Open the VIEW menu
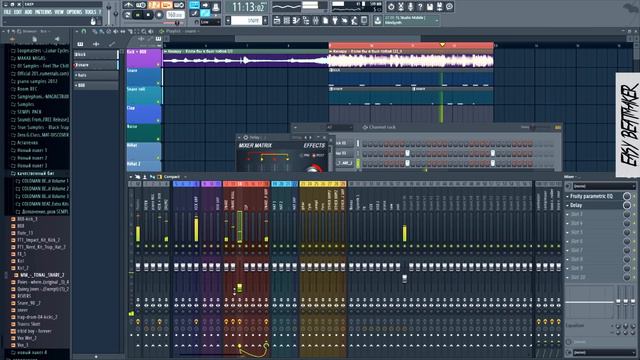This screenshot has height=360, width=640. coord(59,12)
